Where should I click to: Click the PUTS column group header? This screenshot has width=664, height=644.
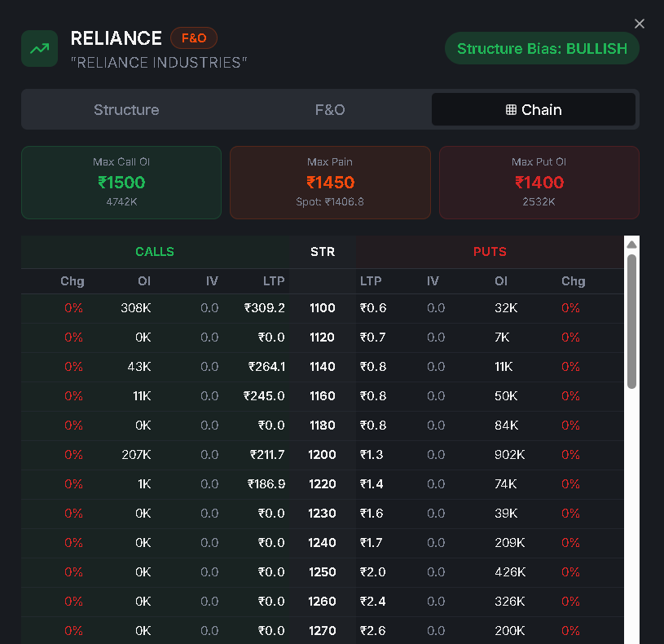point(490,252)
